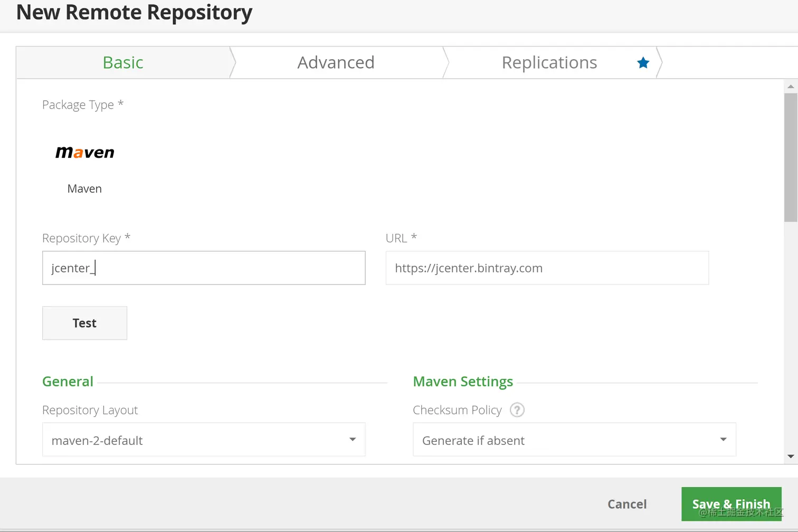Expand the Repository Layout dropdown
The width and height of the screenshot is (798, 532).
pyautogui.click(x=204, y=440)
